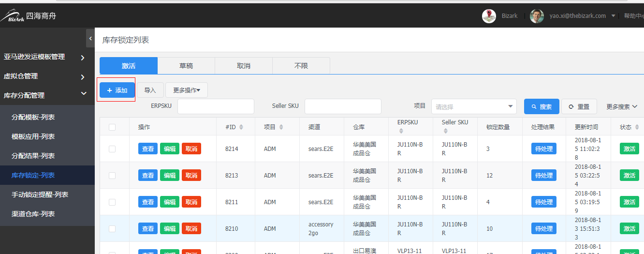Click 查看 for row 8213
Screen dimensions: 644x254
148,175
